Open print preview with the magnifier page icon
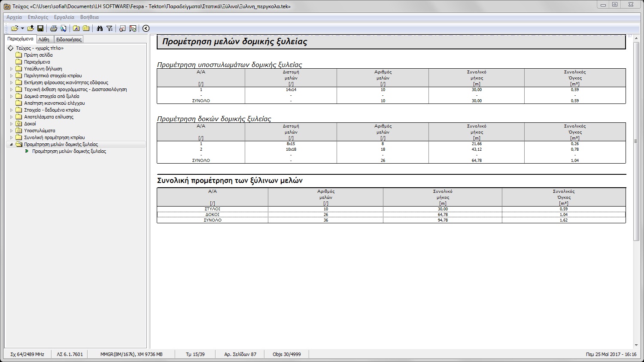The width and height of the screenshot is (644, 362). tap(63, 28)
